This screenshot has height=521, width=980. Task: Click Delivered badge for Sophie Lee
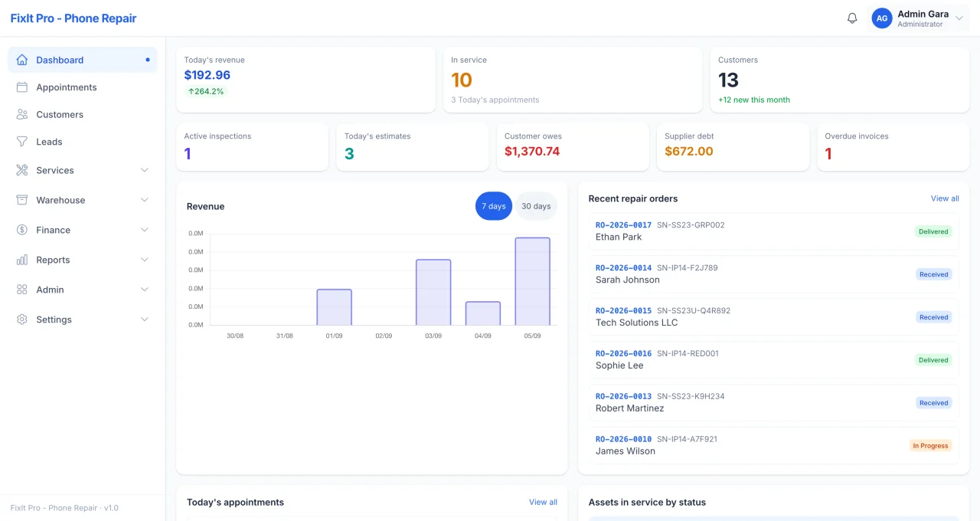pos(933,360)
